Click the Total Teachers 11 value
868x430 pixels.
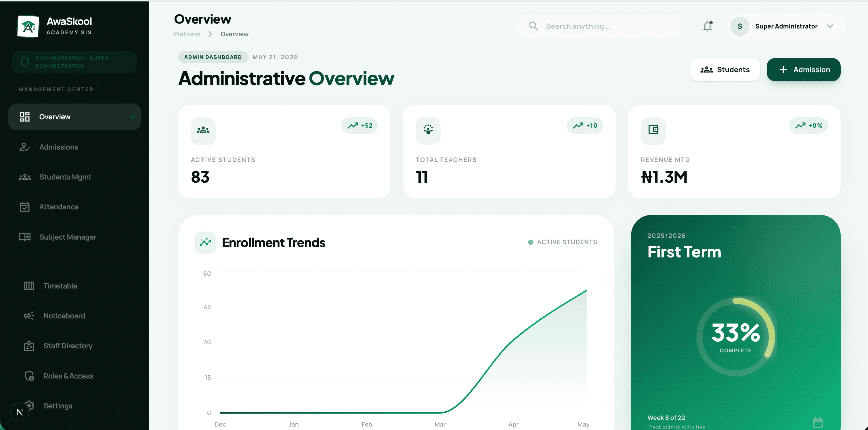pyautogui.click(x=422, y=177)
